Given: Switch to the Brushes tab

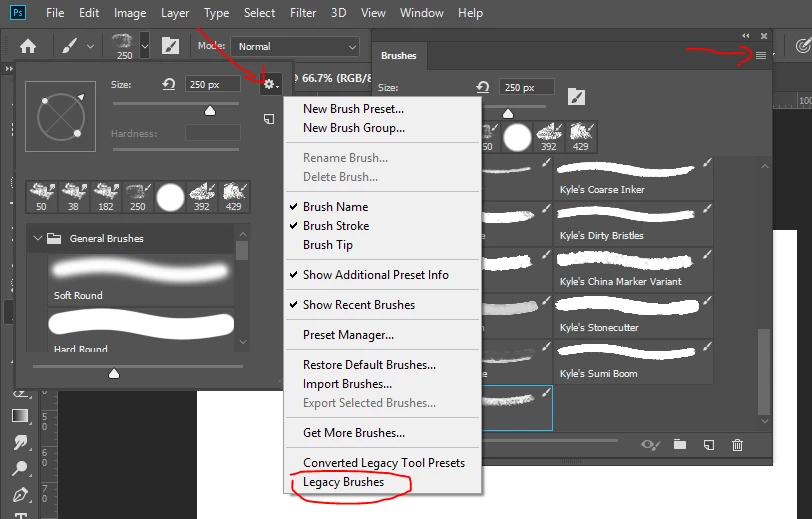Looking at the screenshot, I should (399, 55).
